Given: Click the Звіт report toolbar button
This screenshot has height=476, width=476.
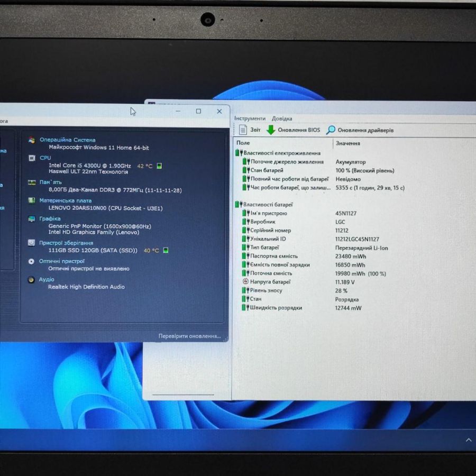Looking at the screenshot, I should click(x=250, y=130).
